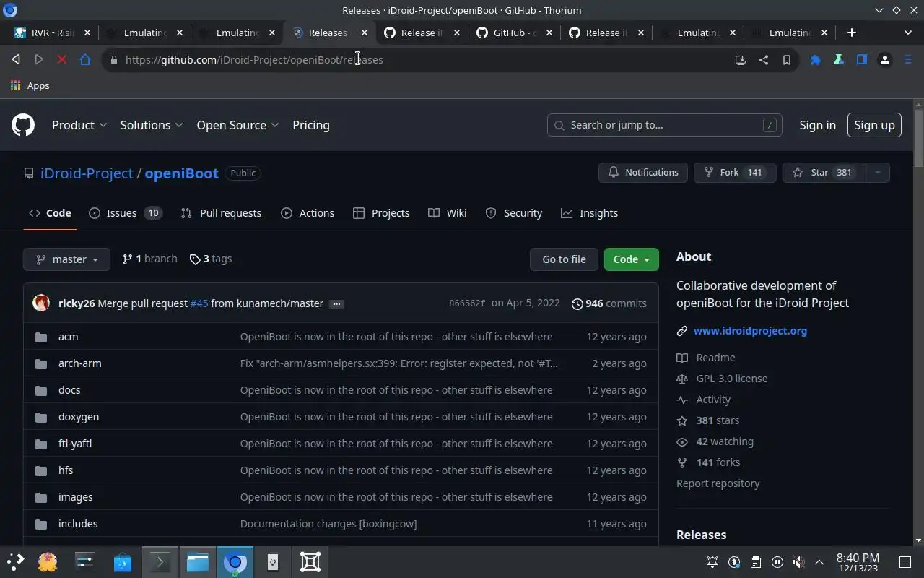The height and width of the screenshot is (578, 924).
Task: Click the notifications bell in system tray
Action: [712, 562]
